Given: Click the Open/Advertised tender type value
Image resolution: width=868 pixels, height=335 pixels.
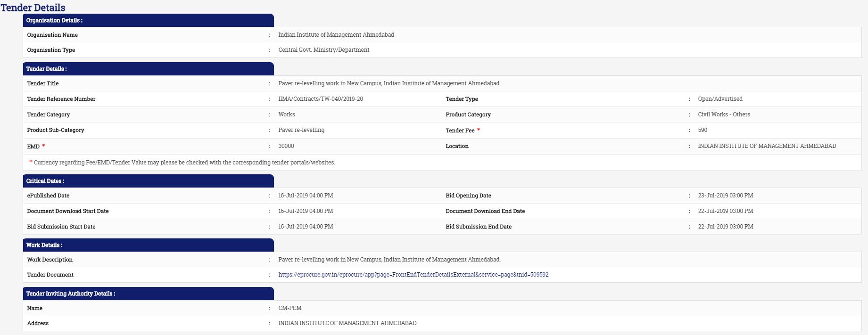Looking at the screenshot, I should pyautogui.click(x=720, y=99).
